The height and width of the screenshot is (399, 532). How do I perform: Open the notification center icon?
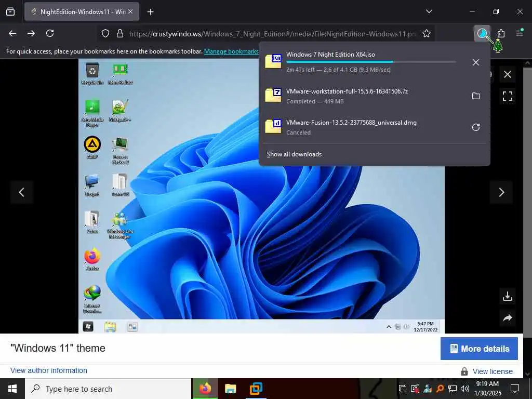[515, 389]
